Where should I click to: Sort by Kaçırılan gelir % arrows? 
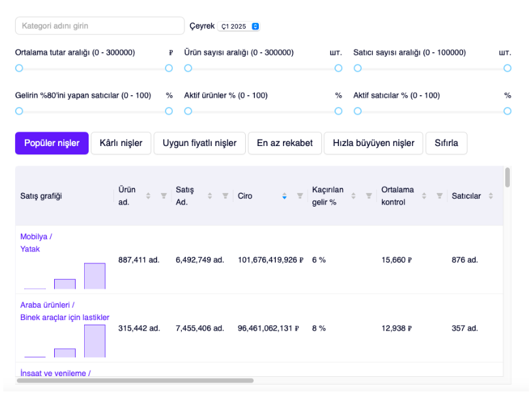click(353, 196)
